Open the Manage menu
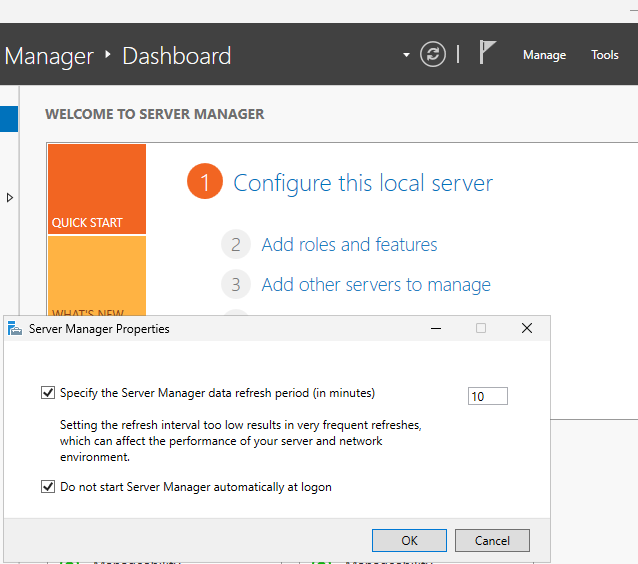638x564 pixels. tap(544, 55)
